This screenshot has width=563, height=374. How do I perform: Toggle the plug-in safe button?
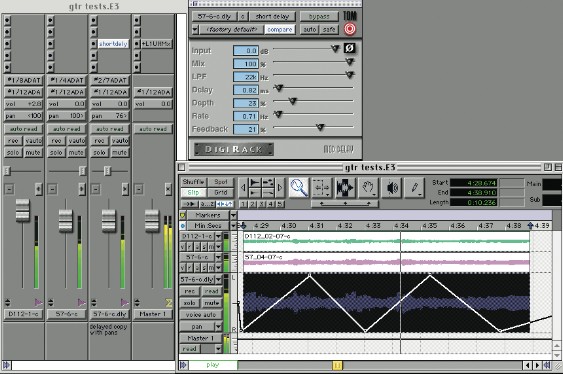[x=329, y=29]
